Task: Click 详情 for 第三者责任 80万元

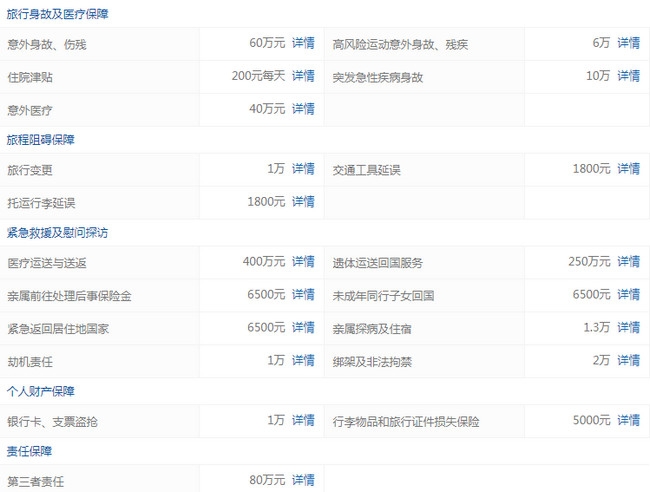Action: click(303, 481)
